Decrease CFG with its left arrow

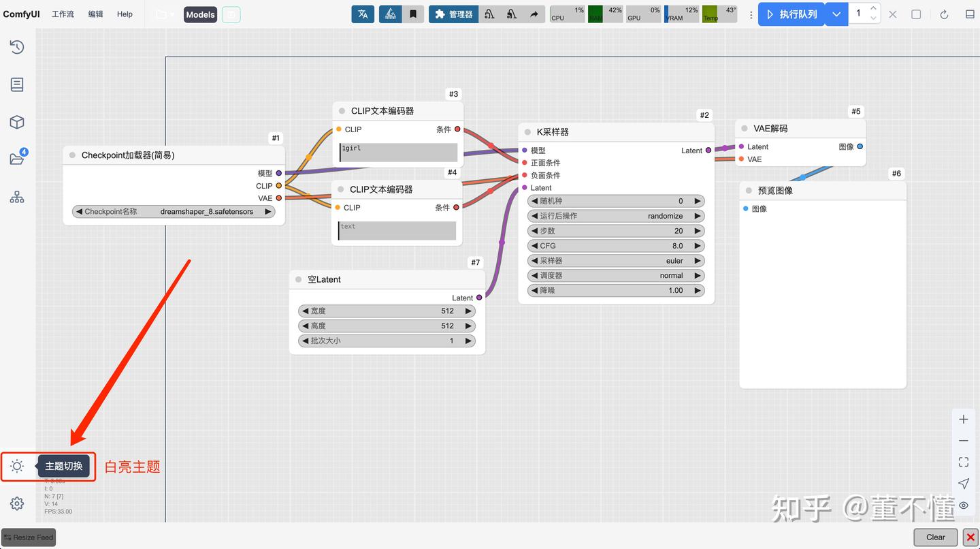coord(534,246)
